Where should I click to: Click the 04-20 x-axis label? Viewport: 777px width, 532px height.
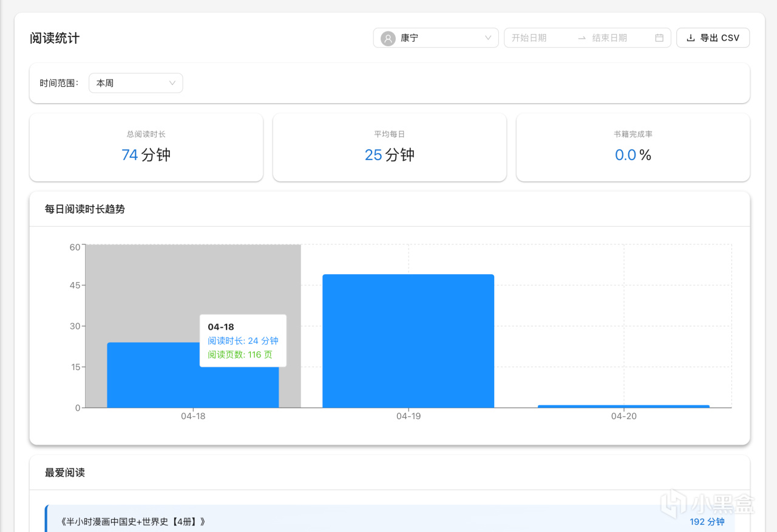[623, 417]
